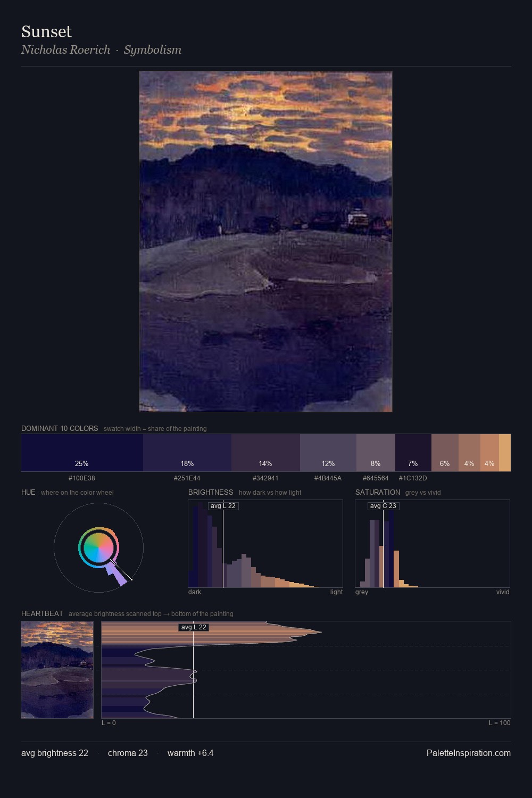The width and height of the screenshot is (532, 798).
Task: Click the 'dark' axis label
Action: (195, 592)
